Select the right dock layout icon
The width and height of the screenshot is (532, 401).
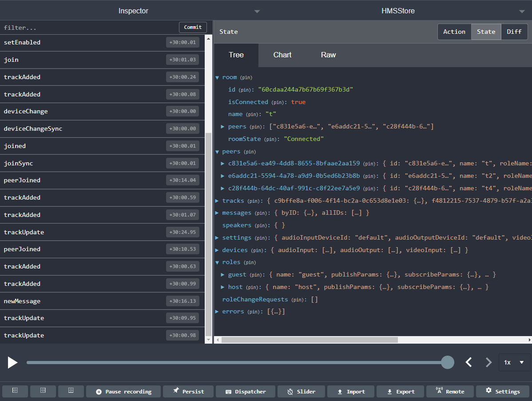point(71,391)
